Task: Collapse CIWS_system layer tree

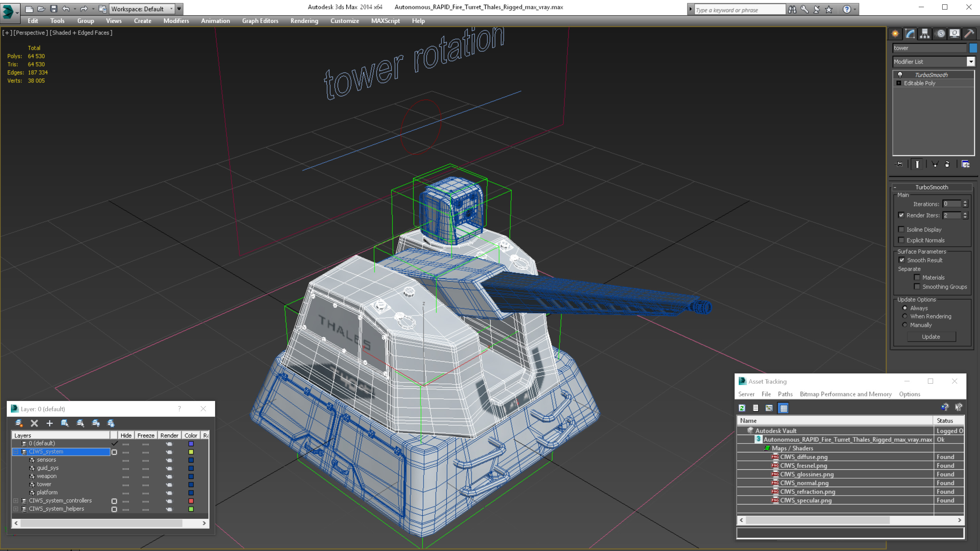Action: [16, 451]
